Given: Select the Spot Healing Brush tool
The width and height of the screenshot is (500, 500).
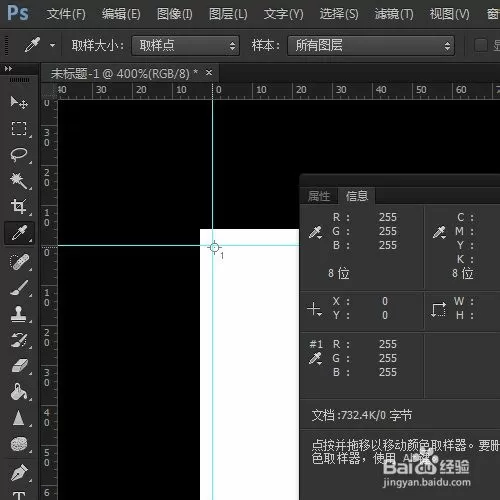Looking at the screenshot, I should [19, 262].
